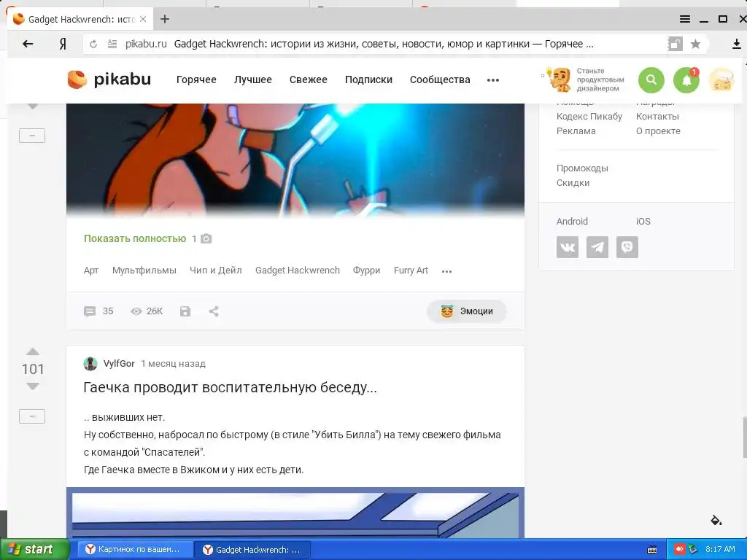Screen dimensions: 747x560
Task: Bookmark the page with star icon
Action: [695, 44]
